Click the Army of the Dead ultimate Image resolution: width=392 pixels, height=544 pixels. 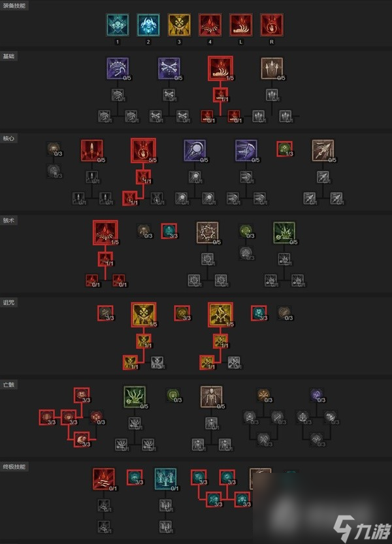point(165,479)
